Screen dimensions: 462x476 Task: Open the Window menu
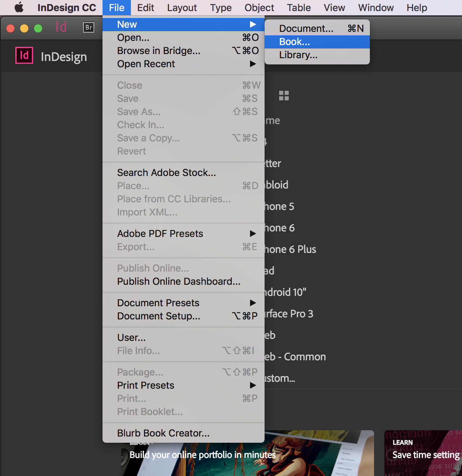[376, 8]
